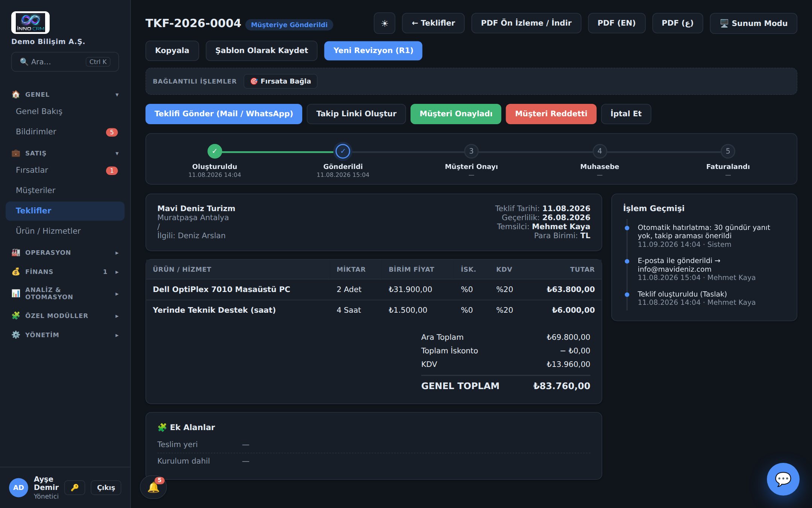Image resolution: width=812 pixels, height=508 pixels.
Task: Click Teklifi Gönder (Mail / WhatsApp)
Action: tap(224, 114)
